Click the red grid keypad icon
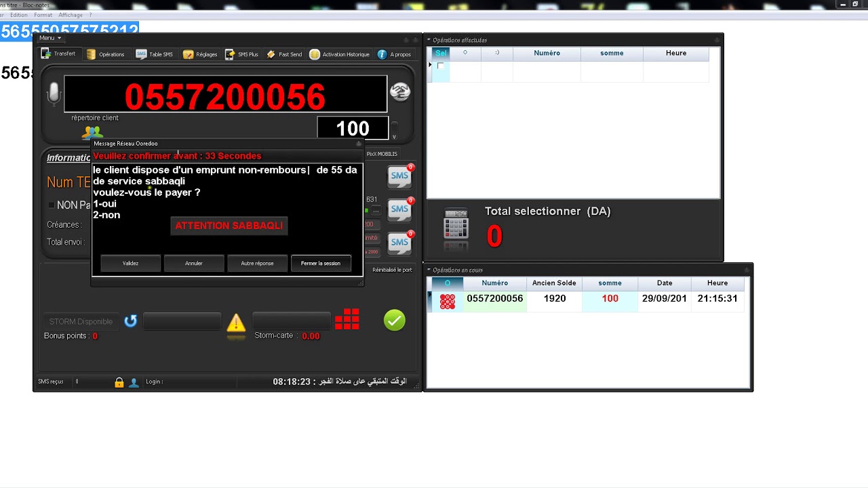 pos(347,319)
